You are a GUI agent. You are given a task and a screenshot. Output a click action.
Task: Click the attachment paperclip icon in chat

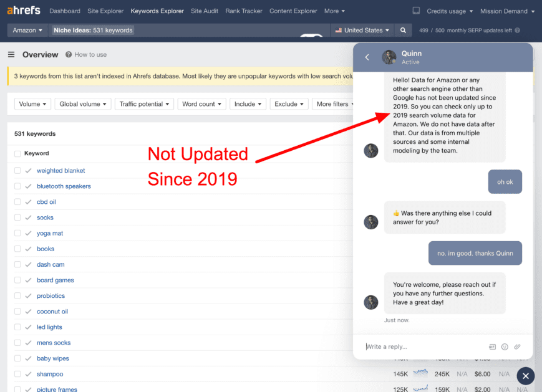pos(517,347)
